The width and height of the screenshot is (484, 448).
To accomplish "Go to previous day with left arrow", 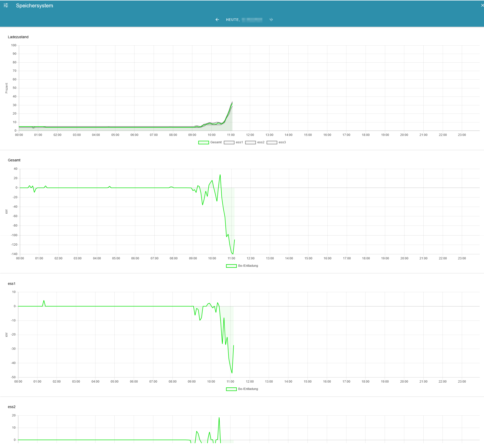I will (217, 20).
